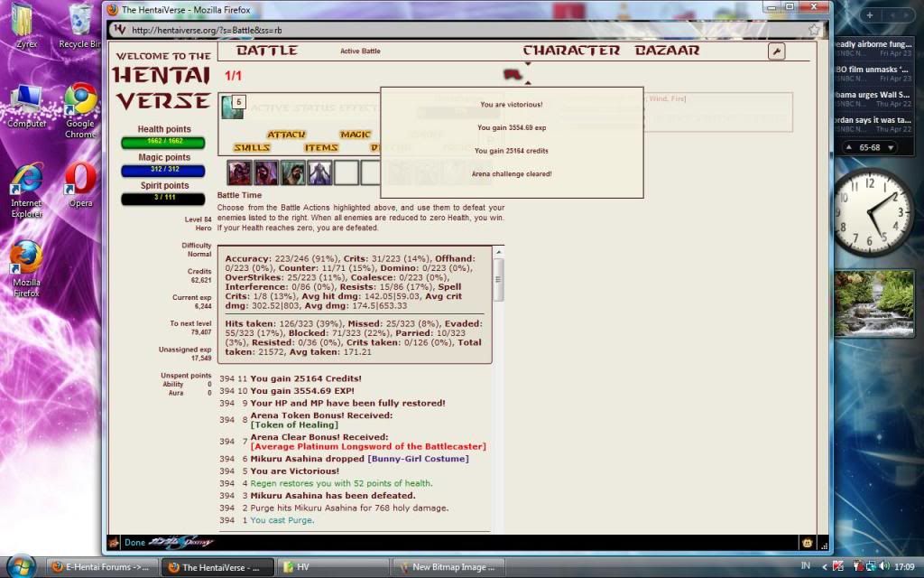Click the [Token of Healing] item text
The height and width of the screenshot is (578, 924).
point(294,424)
